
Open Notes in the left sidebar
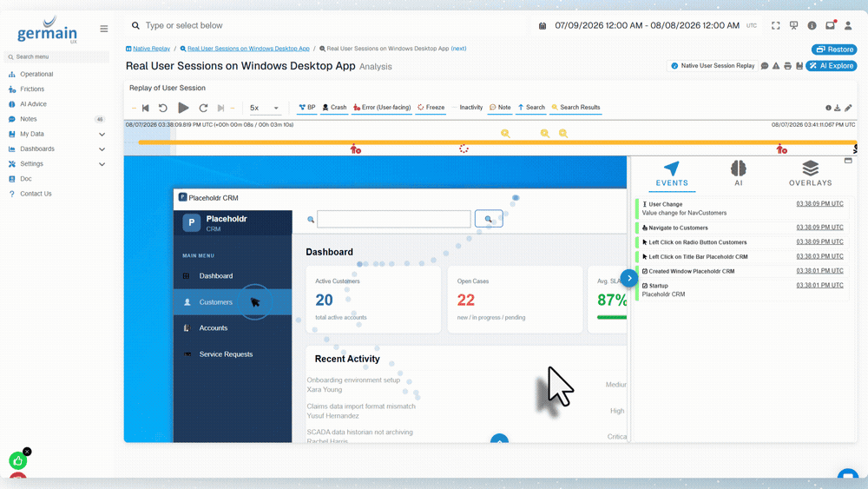(x=29, y=119)
